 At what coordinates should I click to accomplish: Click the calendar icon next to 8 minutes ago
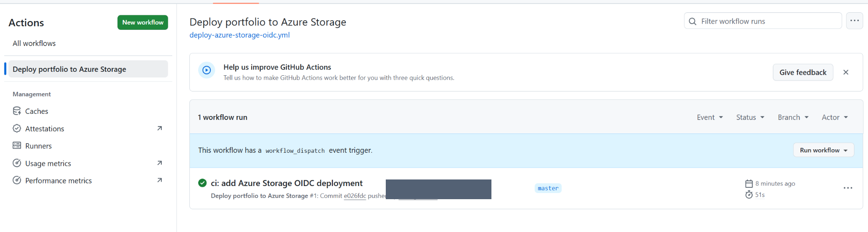click(x=749, y=184)
